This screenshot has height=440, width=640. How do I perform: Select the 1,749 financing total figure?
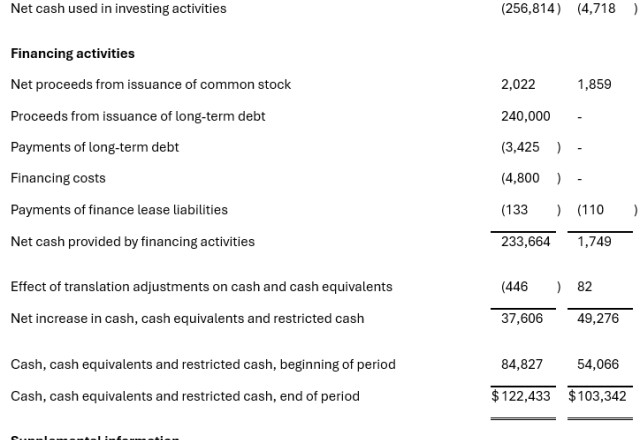coord(594,242)
